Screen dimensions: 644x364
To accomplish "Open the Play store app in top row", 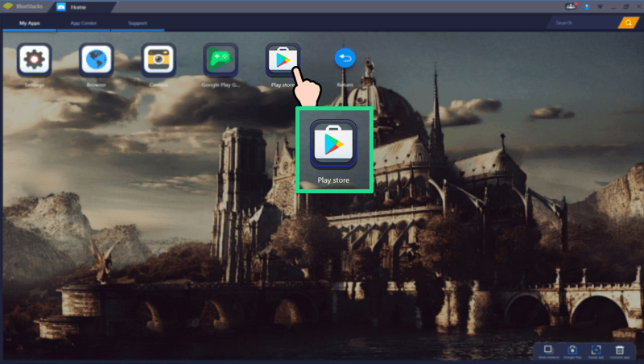I will point(283,60).
